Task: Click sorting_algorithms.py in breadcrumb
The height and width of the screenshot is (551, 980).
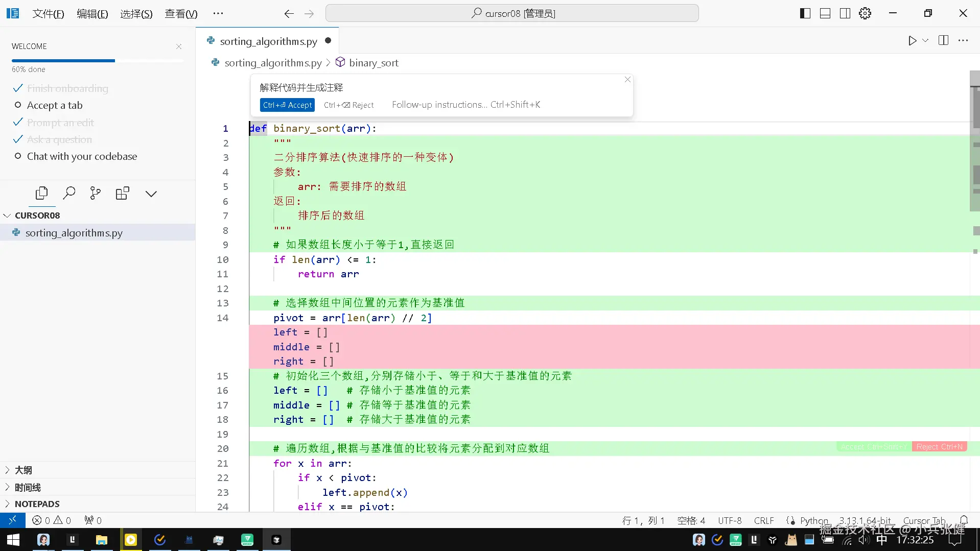Action: click(273, 63)
